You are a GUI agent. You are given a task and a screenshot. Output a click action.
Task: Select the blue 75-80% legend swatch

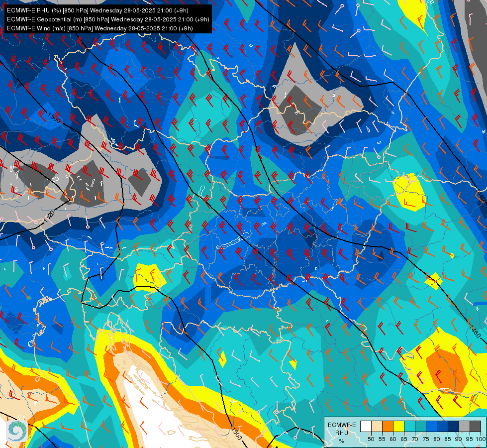[431, 426]
